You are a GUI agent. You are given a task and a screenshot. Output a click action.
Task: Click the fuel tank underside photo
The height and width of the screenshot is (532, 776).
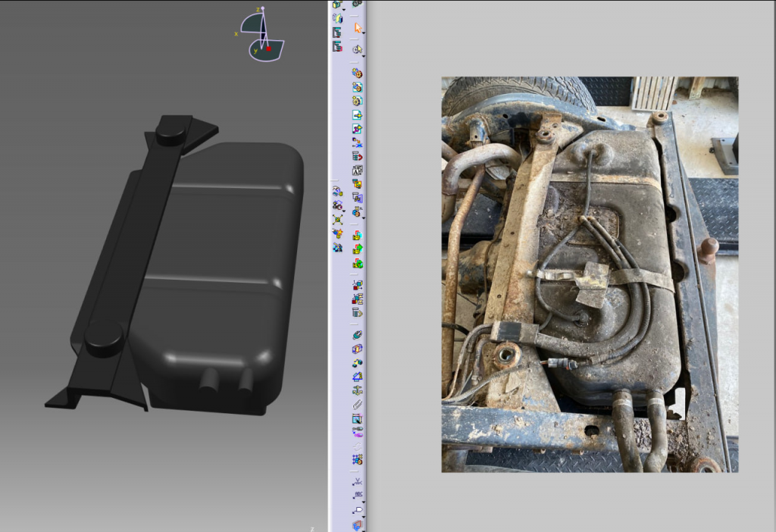pos(590,274)
